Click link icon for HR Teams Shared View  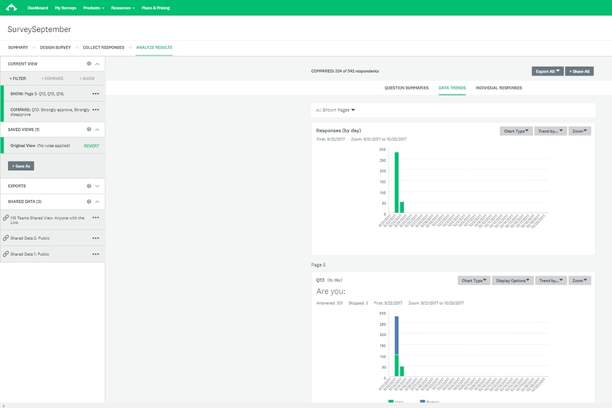coord(5,218)
